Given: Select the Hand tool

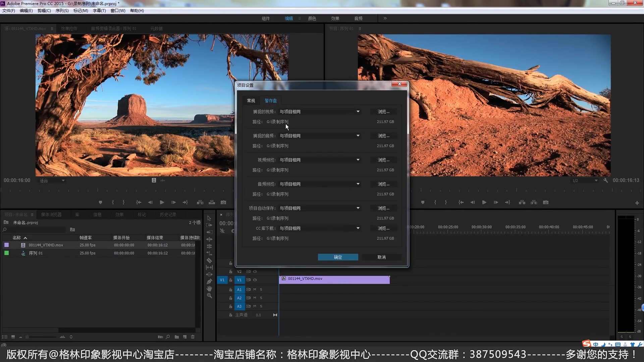Looking at the screenshot, I should 209,289.
